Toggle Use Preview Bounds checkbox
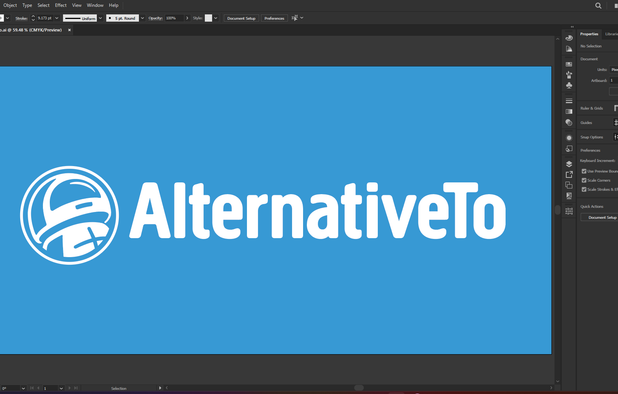Viewport: 618px width, 394px height. point(584,171)
